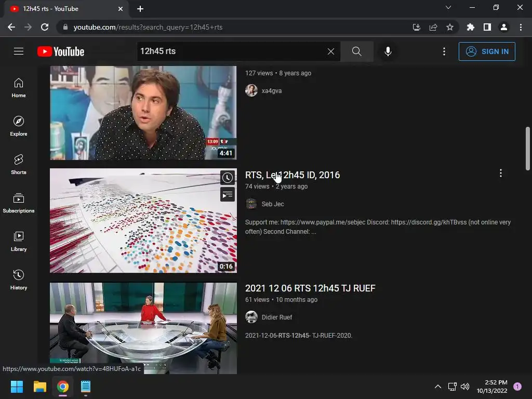The image size is (532, 399).
Task: Click the YouTube logo
Action: [x=61, y=51]
